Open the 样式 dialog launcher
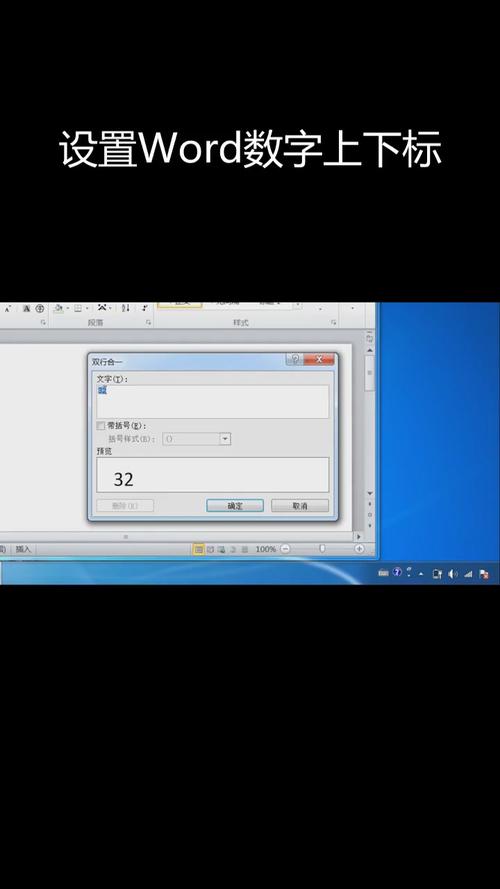Viewport: 500px width, 889px height. pos(333,323)
